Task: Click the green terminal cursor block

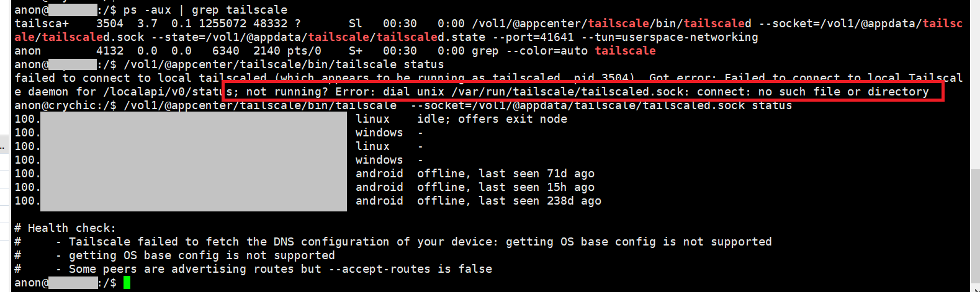Action: tap(127, 283)
